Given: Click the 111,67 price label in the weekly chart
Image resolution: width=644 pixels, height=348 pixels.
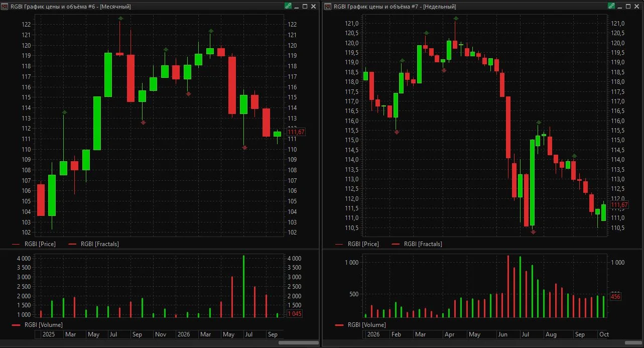Looking at the screenshot, I should tap(619, 205).
